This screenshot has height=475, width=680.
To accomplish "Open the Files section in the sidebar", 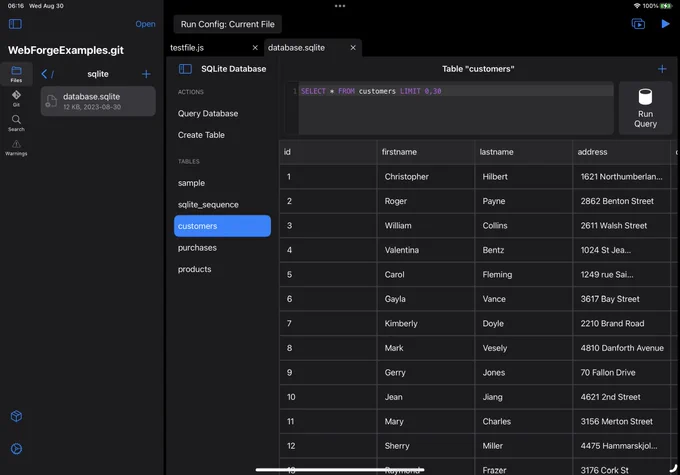I will click(16, 74).
